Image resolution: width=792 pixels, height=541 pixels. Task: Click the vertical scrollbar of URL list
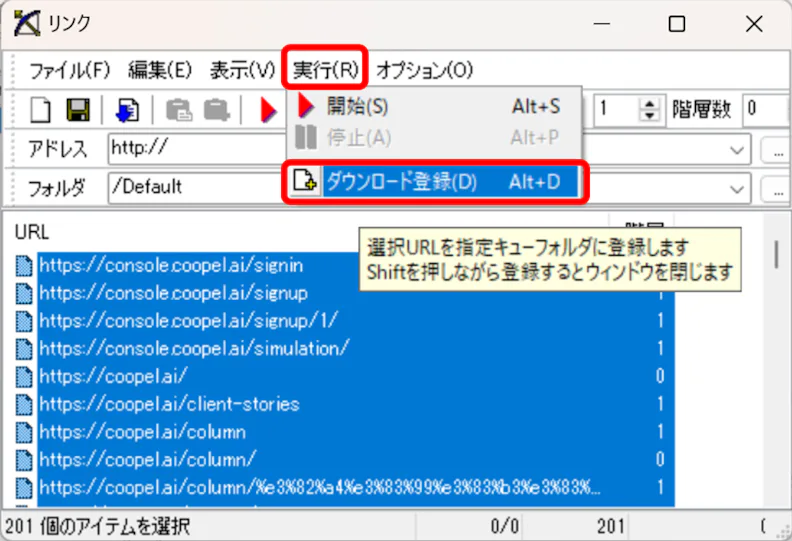click(x=776, y=360)
